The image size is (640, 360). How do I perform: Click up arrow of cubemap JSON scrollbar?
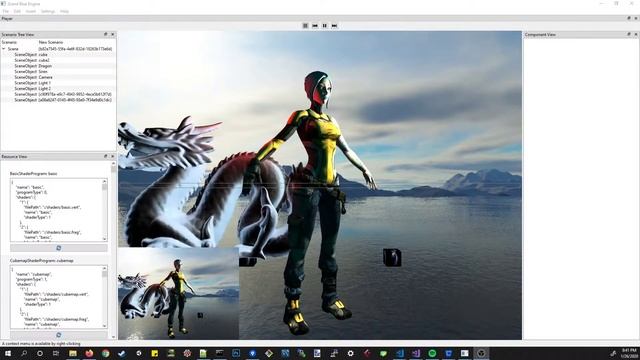click(104, 268)
